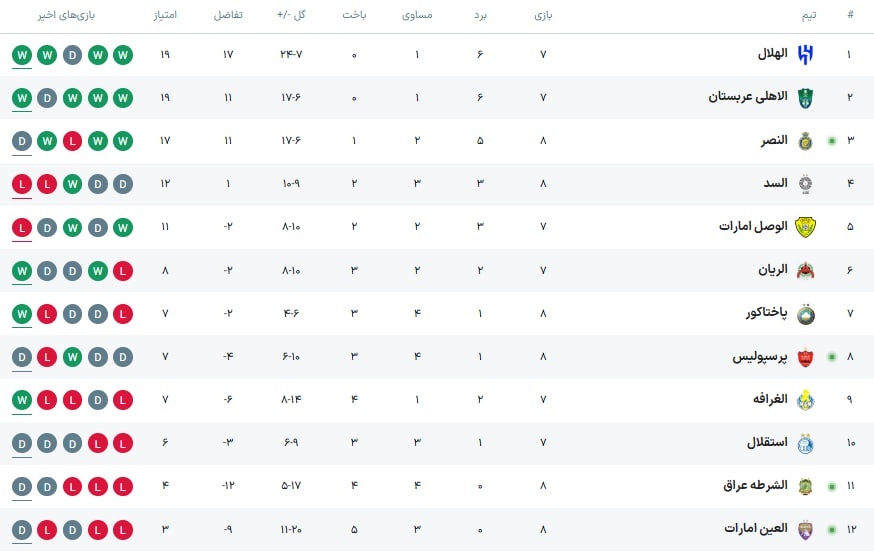
Task: Click the green live dot beside النصر
Action: click(832, 141)
